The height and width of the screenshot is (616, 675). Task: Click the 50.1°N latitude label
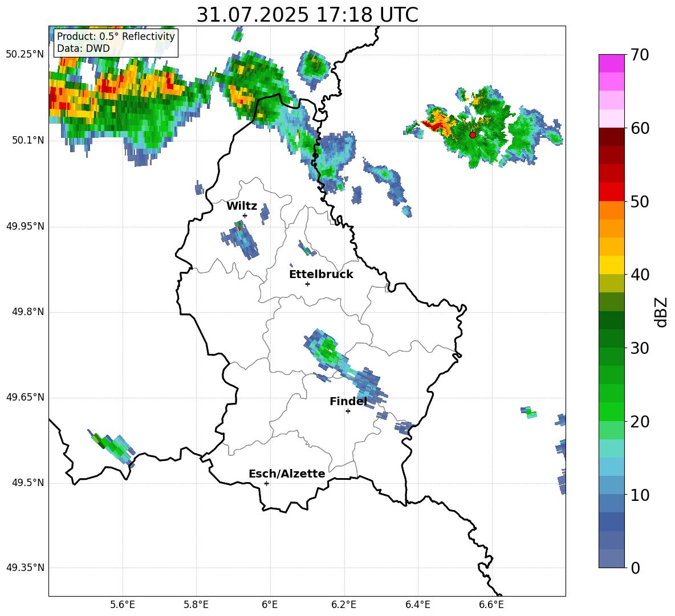coord(28,140)
